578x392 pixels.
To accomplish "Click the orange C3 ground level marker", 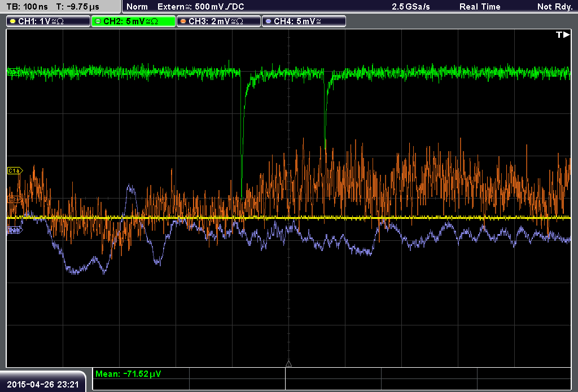I will click(x=14, y=199).
